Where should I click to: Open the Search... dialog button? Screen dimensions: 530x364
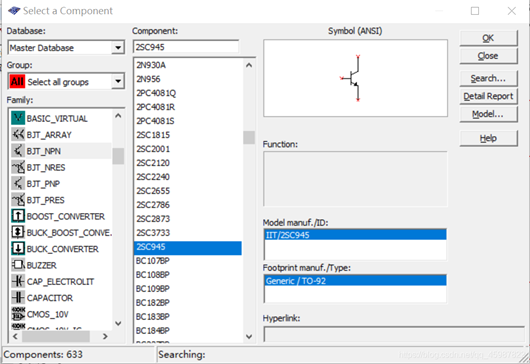(488, 78)
